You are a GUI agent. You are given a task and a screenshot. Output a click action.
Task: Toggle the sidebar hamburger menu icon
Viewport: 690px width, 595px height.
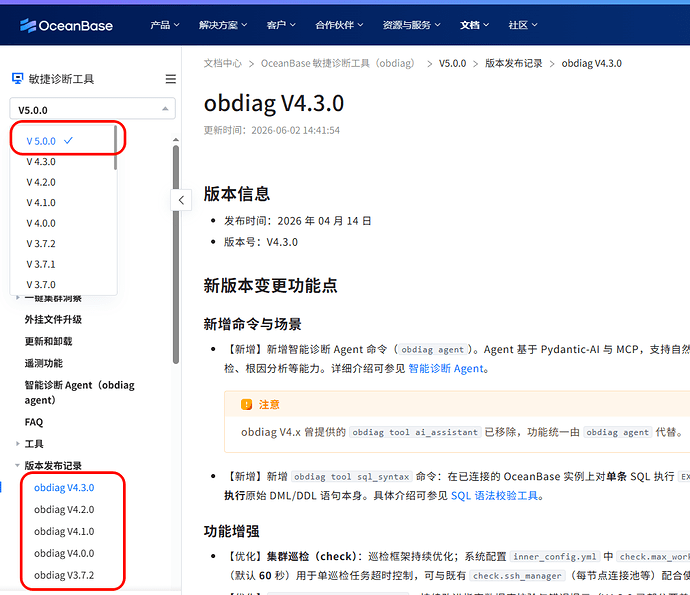point(171,79)
